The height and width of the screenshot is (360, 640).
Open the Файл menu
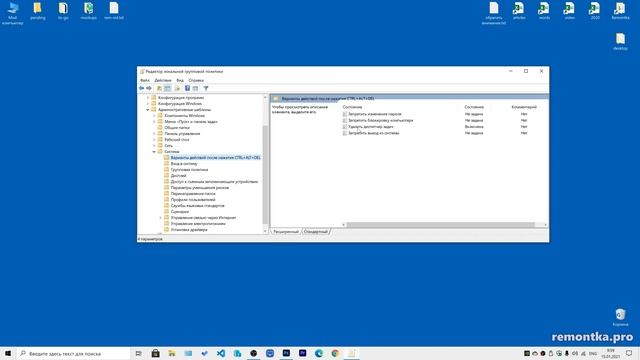(145, 80)
